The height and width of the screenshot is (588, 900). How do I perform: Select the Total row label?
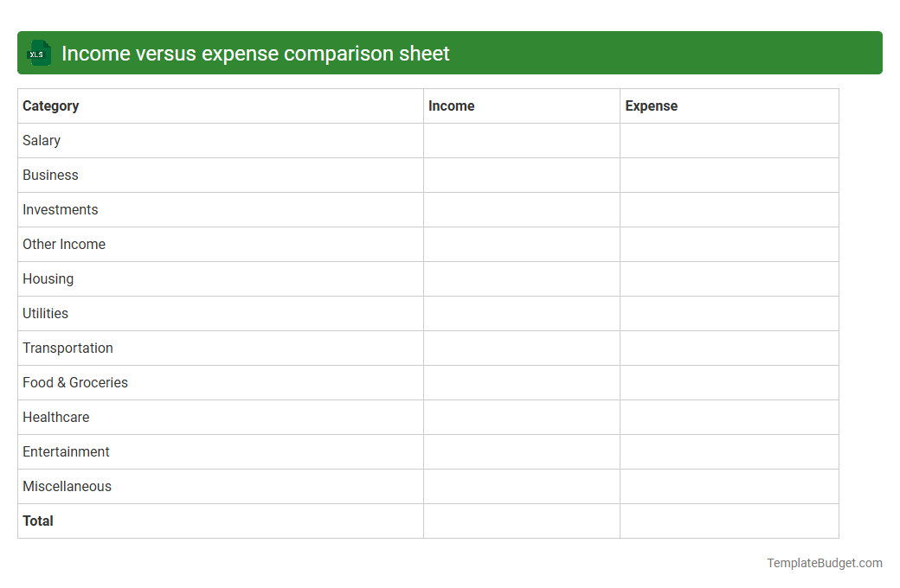(37, 521)
